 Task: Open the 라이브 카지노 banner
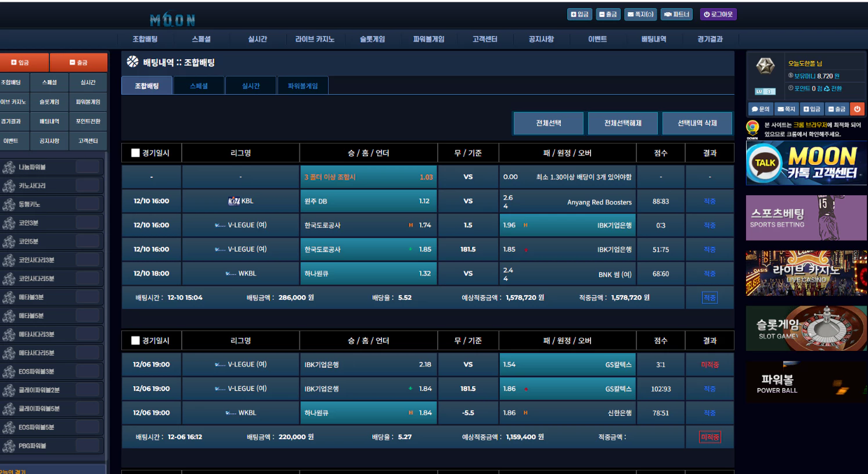point(806,273)
